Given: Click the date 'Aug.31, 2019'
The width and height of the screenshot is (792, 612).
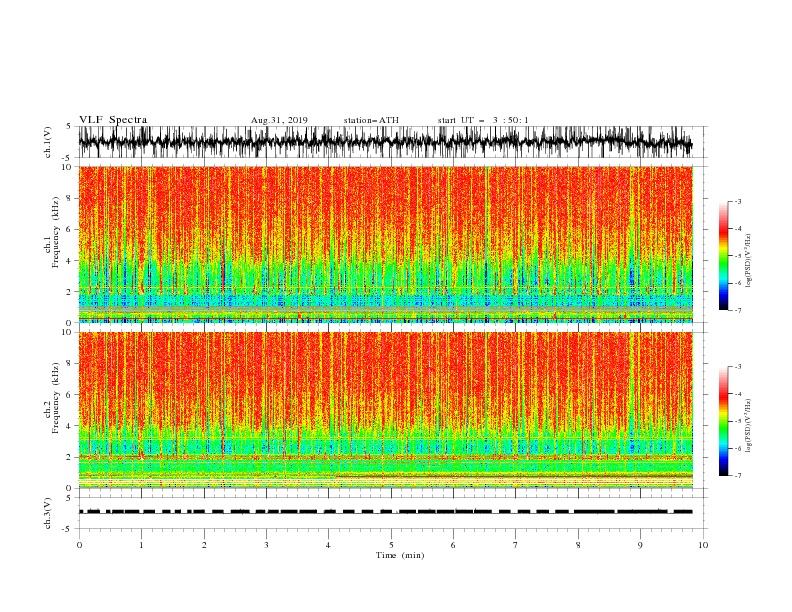Looking at the screenshot, I should coord(279,120).
